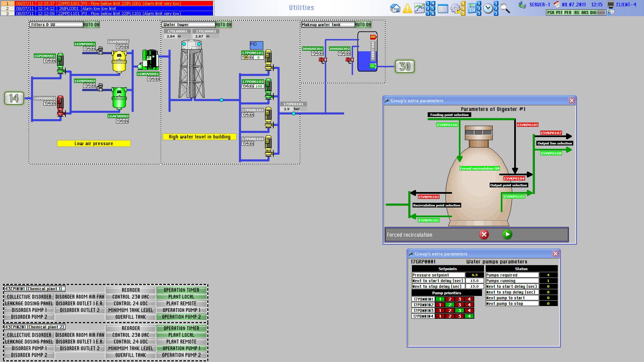
Task: Click the clock icon in toolbar
Action: pyautogui.click(x=488, y=9)
